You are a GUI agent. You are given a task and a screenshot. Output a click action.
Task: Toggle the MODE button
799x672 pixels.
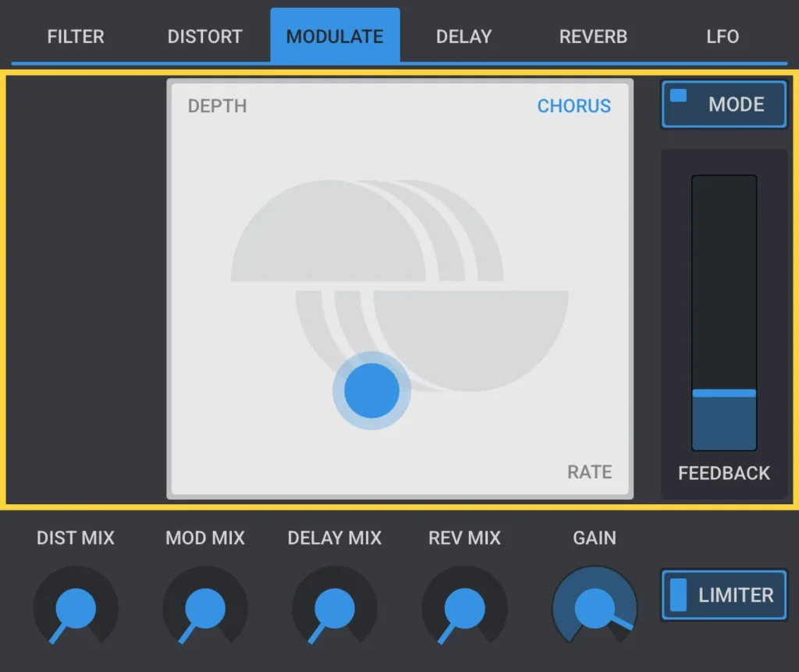coord(723,104)
